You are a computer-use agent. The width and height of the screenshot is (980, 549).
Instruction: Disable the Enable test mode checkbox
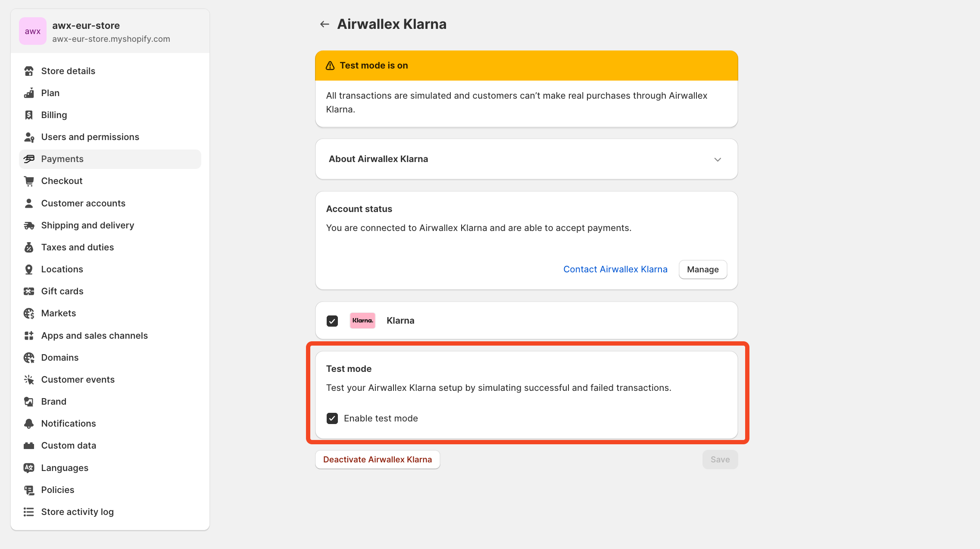point(332,418)
